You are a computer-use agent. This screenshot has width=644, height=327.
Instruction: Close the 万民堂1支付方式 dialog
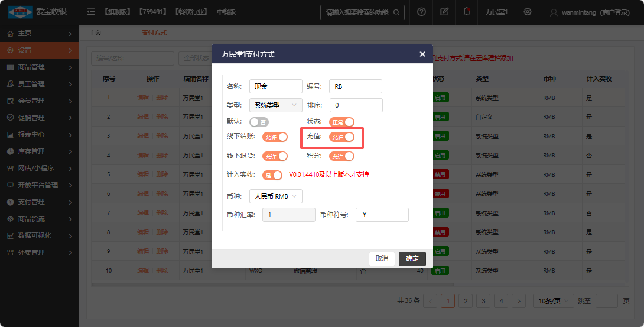422,54
